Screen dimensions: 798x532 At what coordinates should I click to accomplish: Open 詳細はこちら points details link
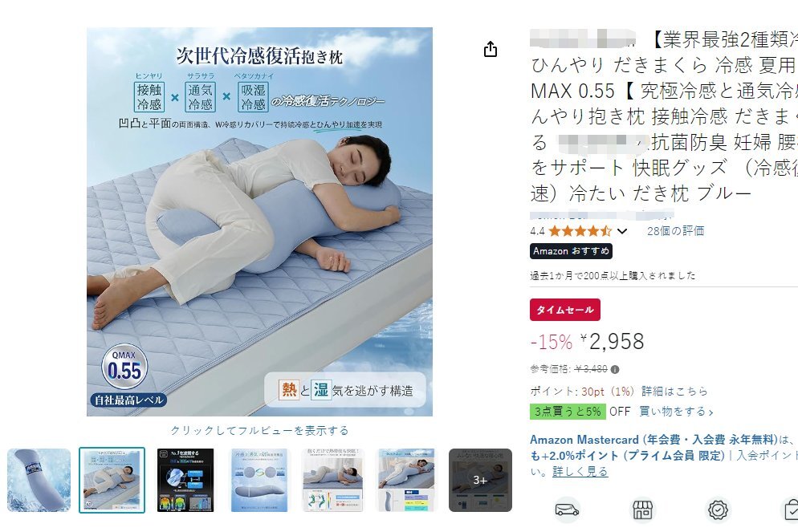pyautogui.click(x=674, y=391)
